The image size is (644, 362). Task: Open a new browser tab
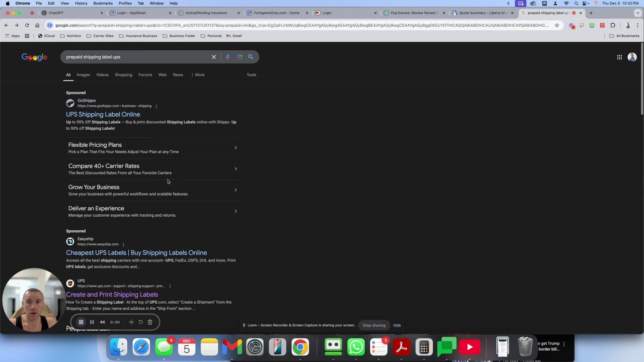point(591,13)
